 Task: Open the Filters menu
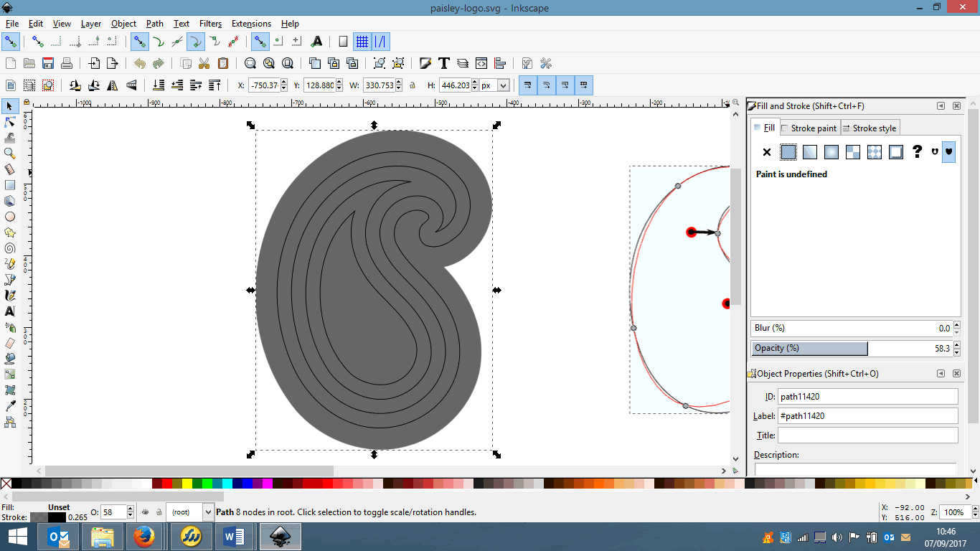pos(210,24)
